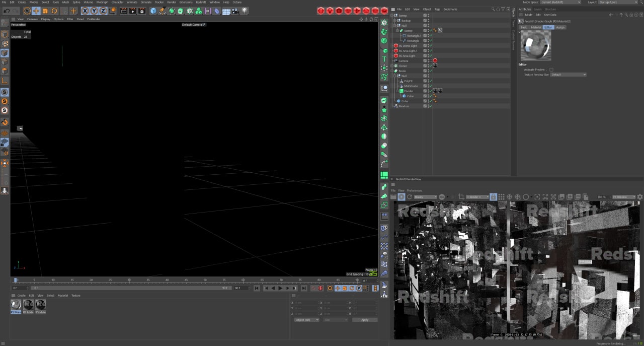This screenshot has height=346, width=644.
Task: Collapse the Boole object hierarchy
Action: tap(393, 71)
